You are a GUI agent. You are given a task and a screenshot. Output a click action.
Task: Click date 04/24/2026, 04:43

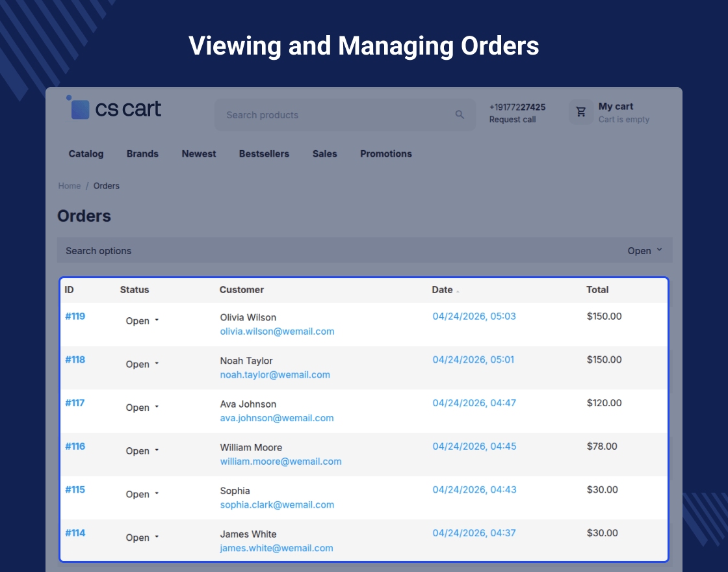tap(474, 489)
